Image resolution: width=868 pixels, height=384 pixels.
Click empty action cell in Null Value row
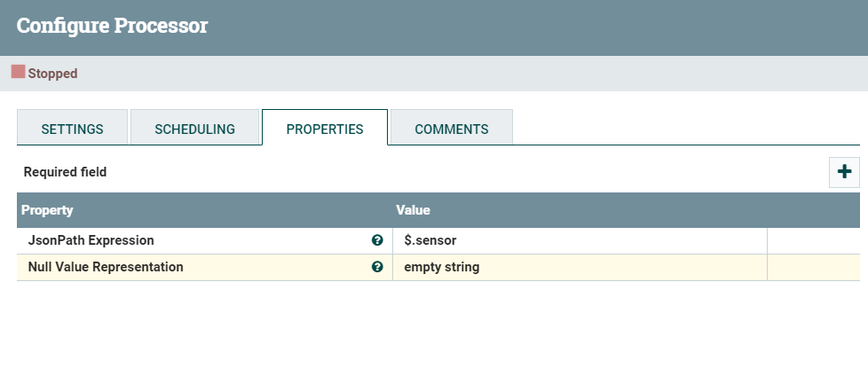pyautogui.click(x=813, y=267)
